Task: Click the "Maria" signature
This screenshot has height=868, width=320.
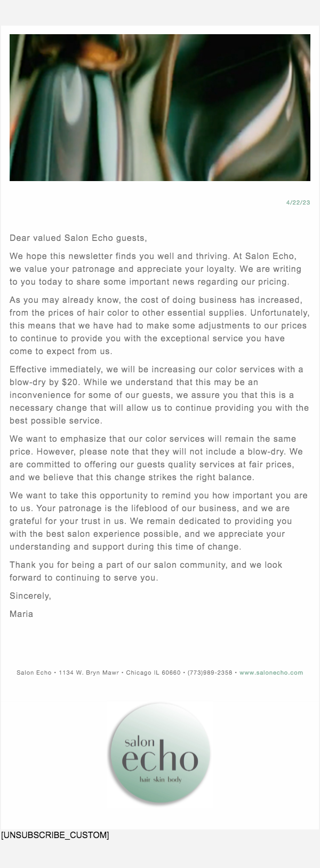Action: 21,614
